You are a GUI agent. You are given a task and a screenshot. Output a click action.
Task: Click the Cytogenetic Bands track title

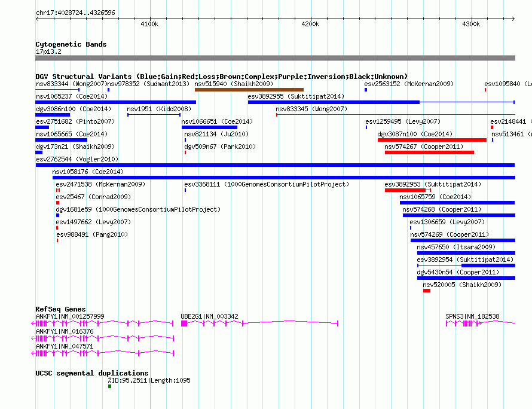(x=71, y=44)
